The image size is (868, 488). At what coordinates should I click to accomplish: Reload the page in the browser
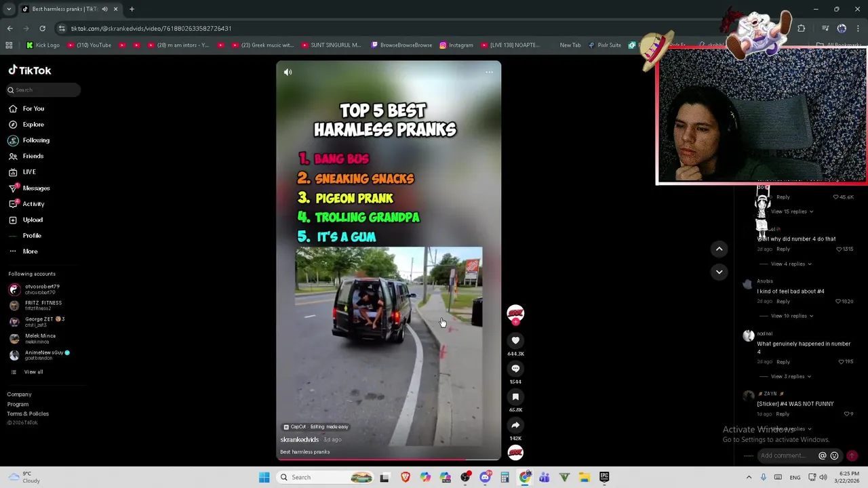[42, 28]
